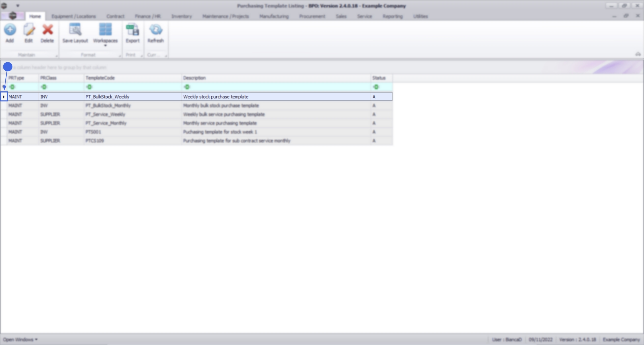The width and height of the screenshot is (644, 345).
Task: Select the PT_BulkStock_Monthly template cell
Action: point(132,106)
